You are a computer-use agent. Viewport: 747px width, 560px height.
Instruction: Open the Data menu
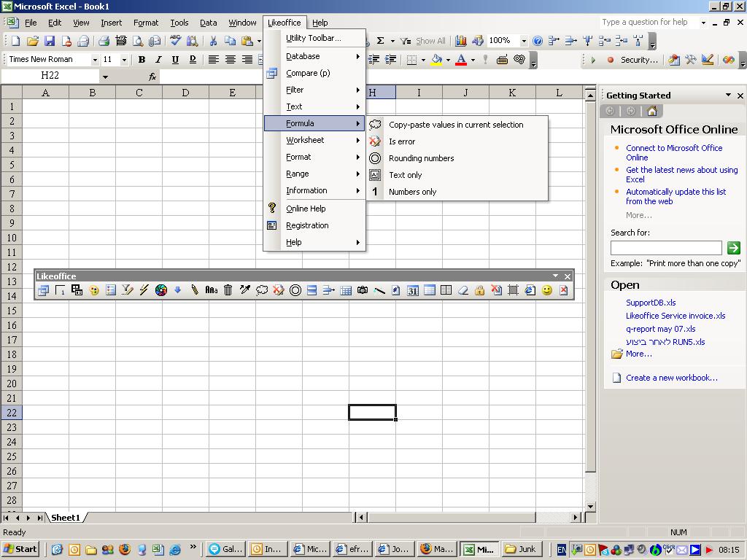208,23
